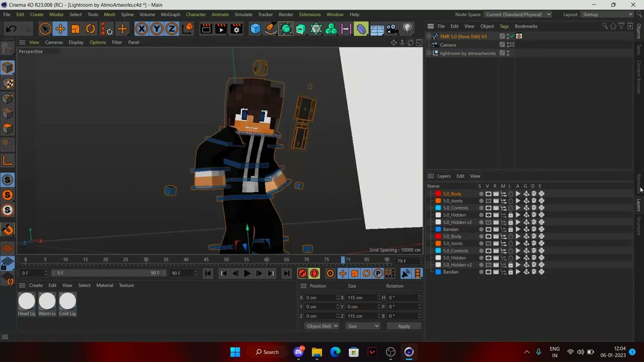Viewport: 644px width, 362px height.
Task: Toggle Z axis lock
Action: (172, 29)
